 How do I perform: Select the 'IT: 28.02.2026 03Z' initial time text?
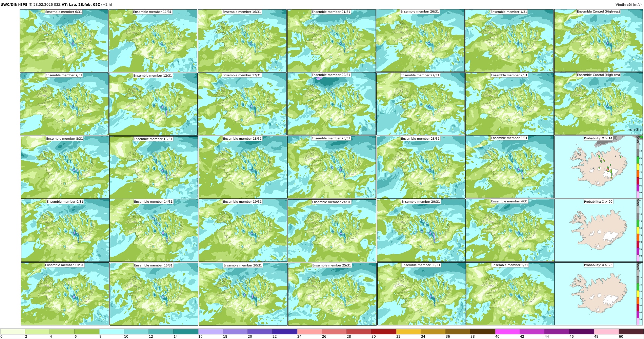tap(45, 4)
